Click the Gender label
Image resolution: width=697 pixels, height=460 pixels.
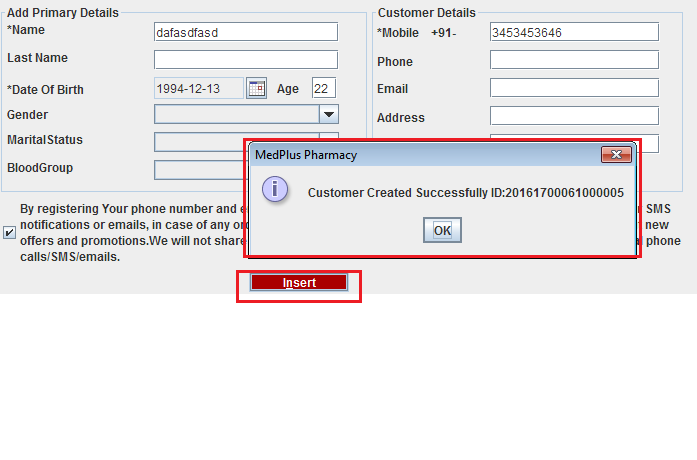tap(27, 115)
